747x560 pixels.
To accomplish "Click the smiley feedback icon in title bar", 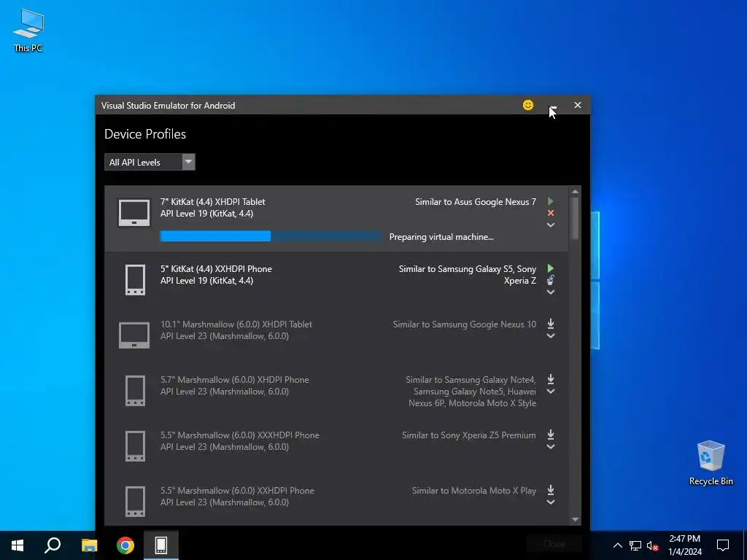I will (528, 105).
